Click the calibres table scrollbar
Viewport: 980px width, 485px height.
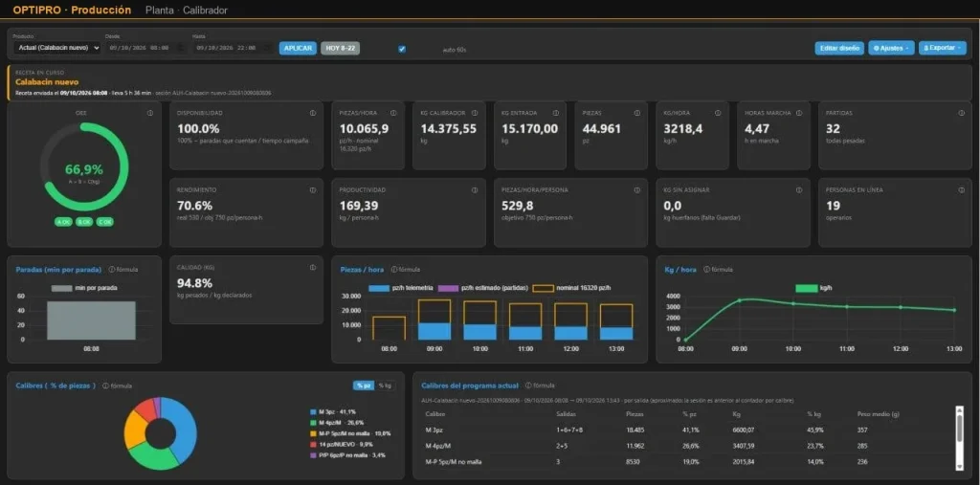[959, 438]
